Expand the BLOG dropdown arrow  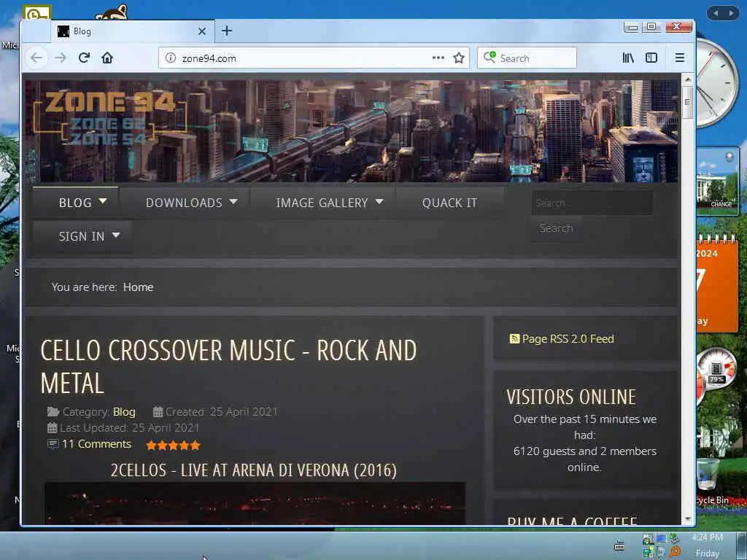pyautogui.click(x=103, y=202)
